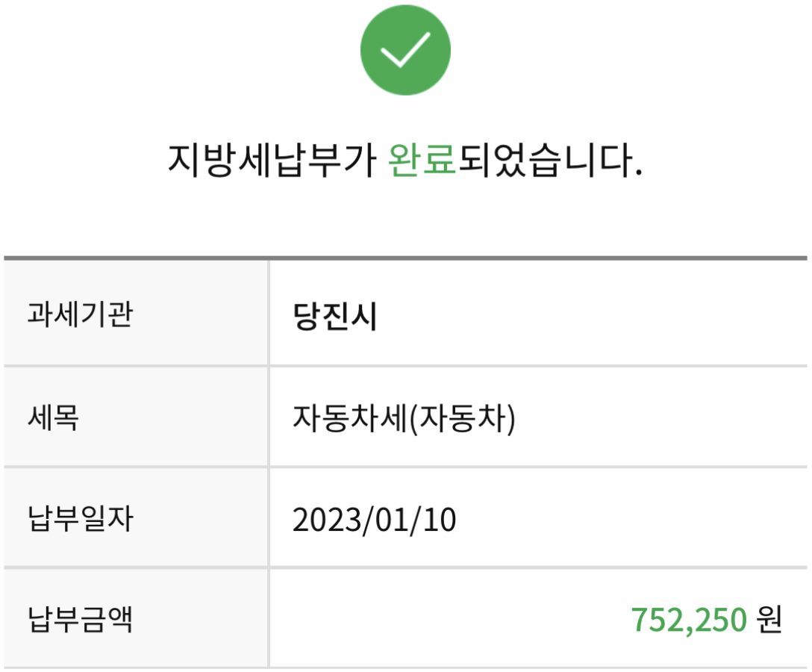
Task: Click the green '완료' word in heading
Action: pos(422,160)
